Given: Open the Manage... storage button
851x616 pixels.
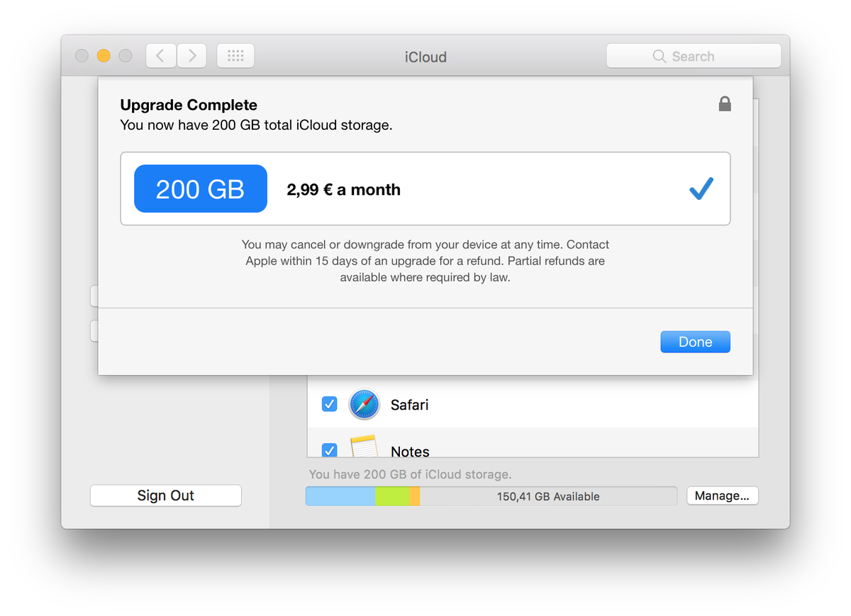Looking at the screenshot, I should (x=722, y=495).
